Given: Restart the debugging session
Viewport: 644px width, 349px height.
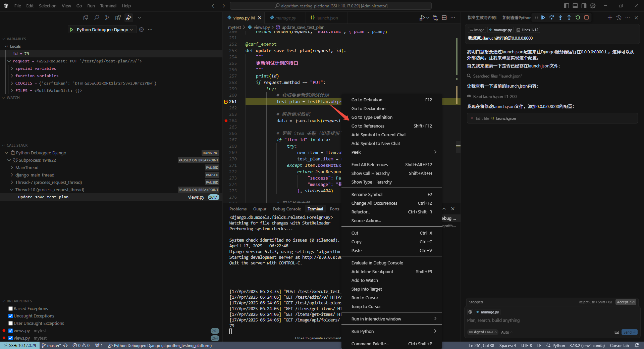Looking at the screenshot, I should tap(578, 17).
